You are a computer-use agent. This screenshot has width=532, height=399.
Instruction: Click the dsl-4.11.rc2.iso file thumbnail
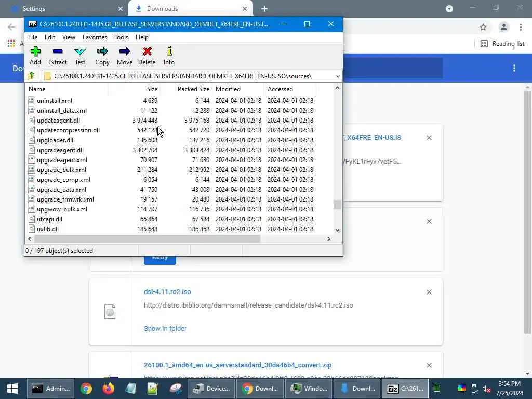coord(110,312)
